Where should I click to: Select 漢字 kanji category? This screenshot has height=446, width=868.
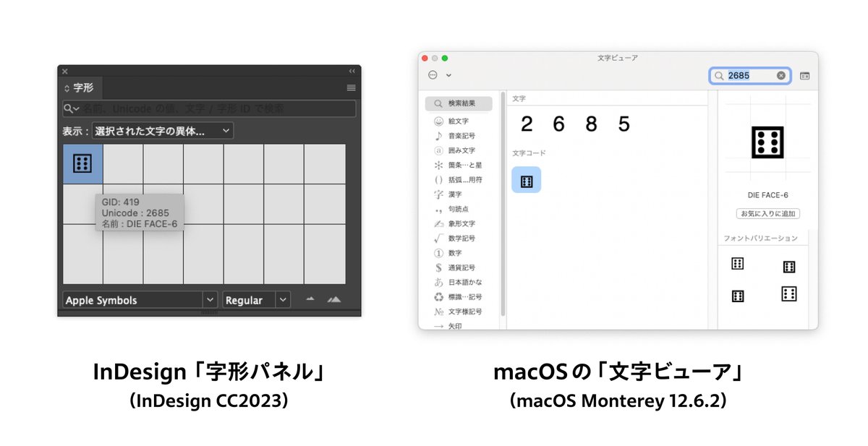coord(459,194)
